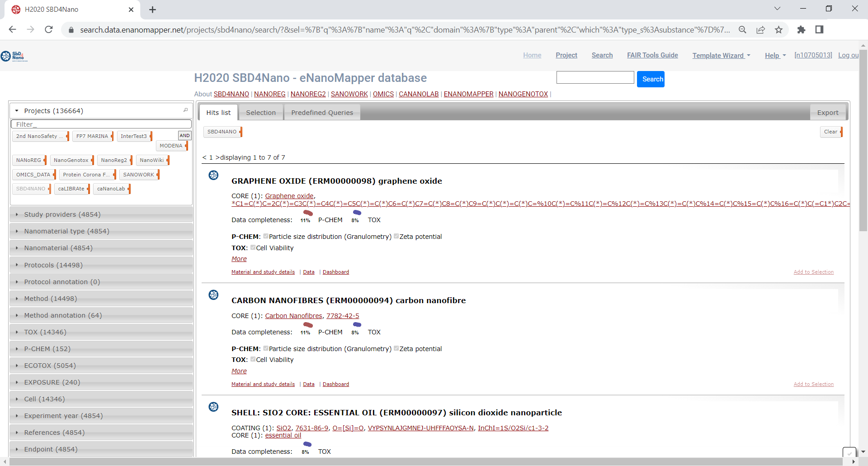
Task: Open the Dashboard link for graphene oxide
Action: coord(335,272)
